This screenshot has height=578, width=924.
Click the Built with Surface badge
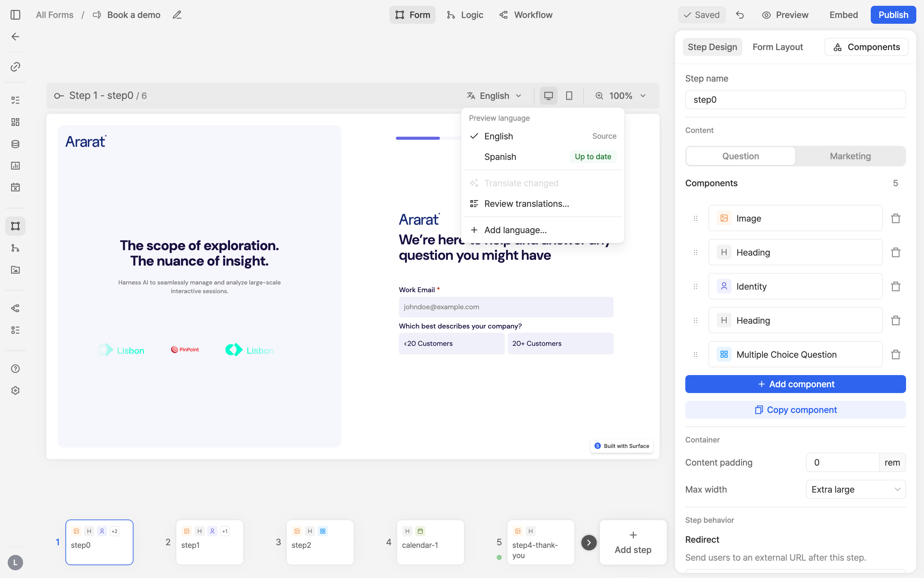pyautogui.click(x=622, y=446)
